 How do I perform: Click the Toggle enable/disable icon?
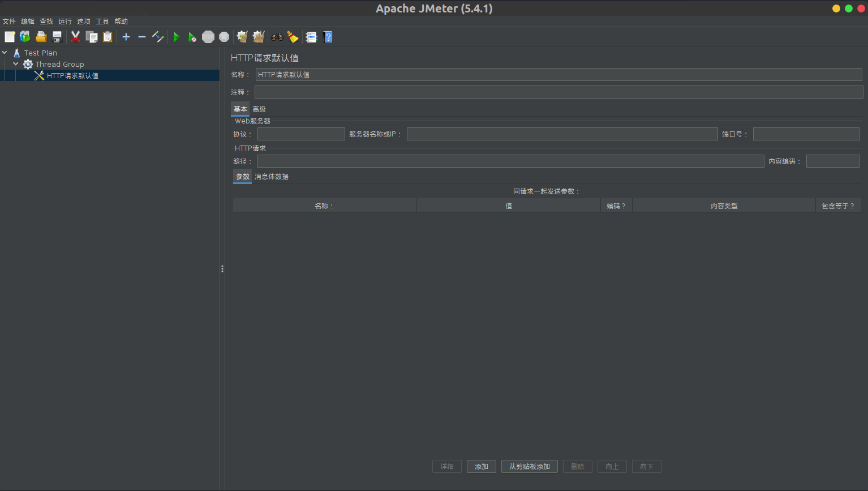(158, 37)
